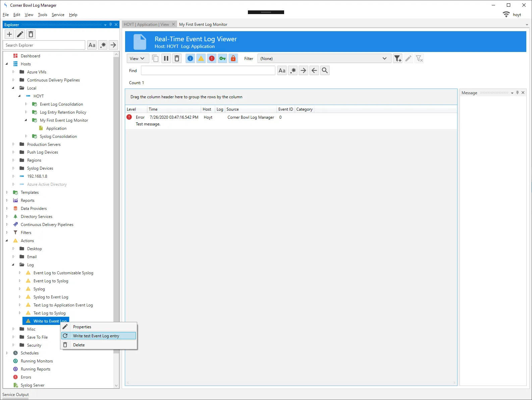Click the add (plus) button in Explorer

click(9, 34)
